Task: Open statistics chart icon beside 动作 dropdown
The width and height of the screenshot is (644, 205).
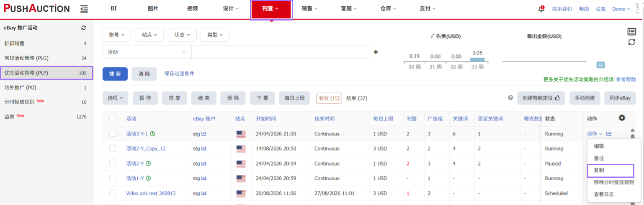Action: (609, 134)
